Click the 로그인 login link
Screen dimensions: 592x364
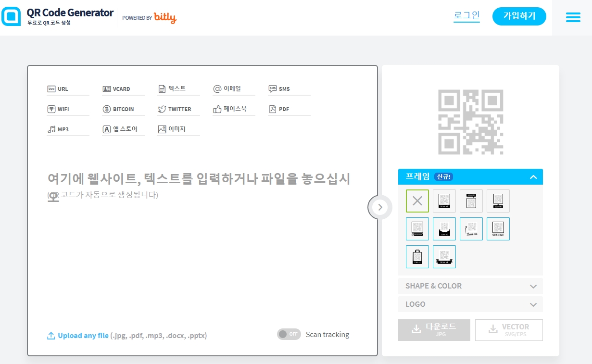[466, 15]
